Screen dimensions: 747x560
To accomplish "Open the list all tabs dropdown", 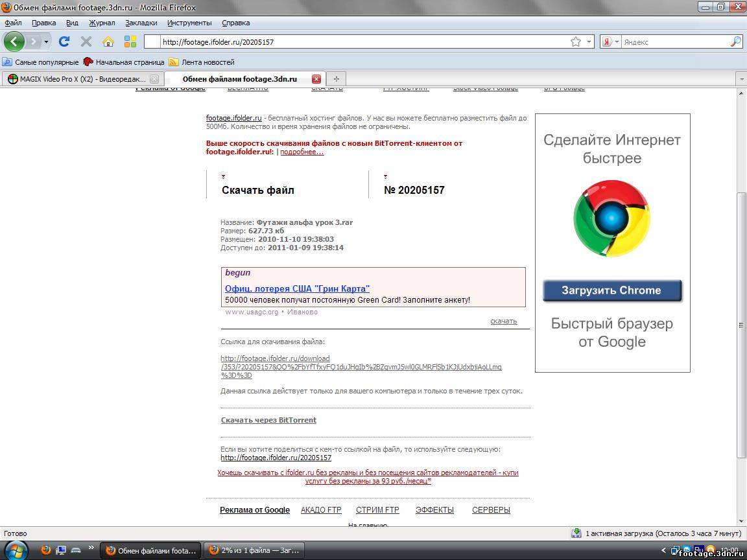I will [741, 79].
